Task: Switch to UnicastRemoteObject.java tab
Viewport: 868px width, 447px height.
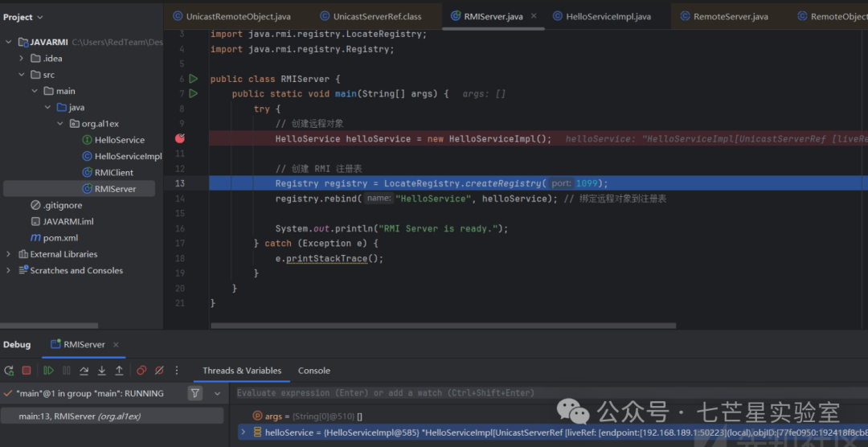Action: click(232, 17)
